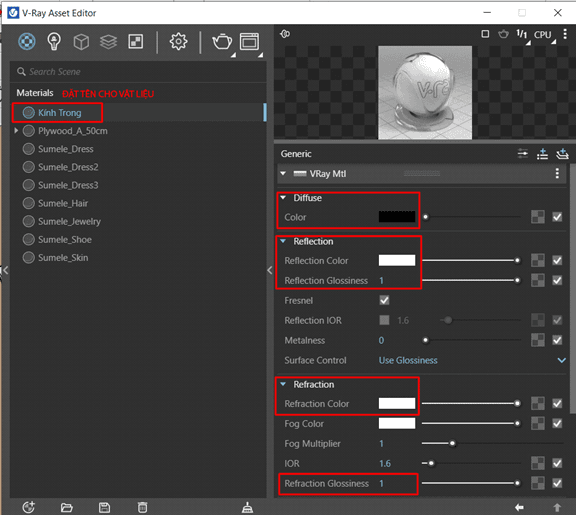
Task: Click the Delete Asset trash icon
Action: point(142,508)
